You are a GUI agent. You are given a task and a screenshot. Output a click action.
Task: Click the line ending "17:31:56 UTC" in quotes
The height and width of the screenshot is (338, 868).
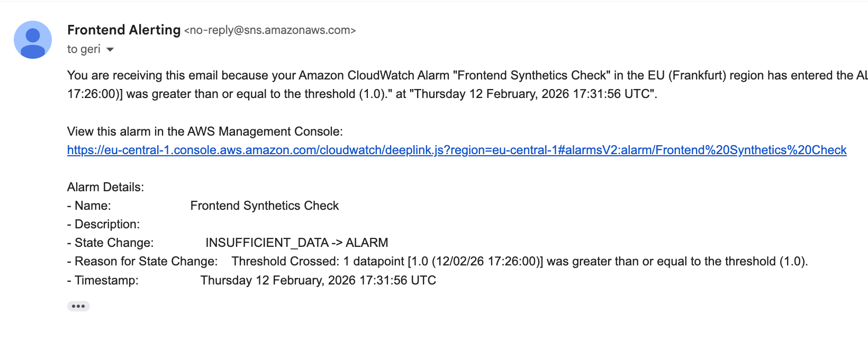click(x=362, y=94)
